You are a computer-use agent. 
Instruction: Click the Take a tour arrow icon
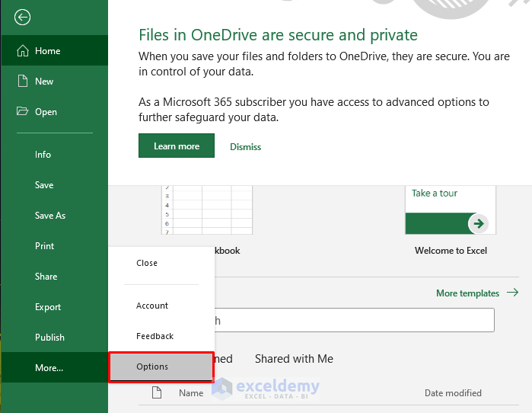coord(478,223)
